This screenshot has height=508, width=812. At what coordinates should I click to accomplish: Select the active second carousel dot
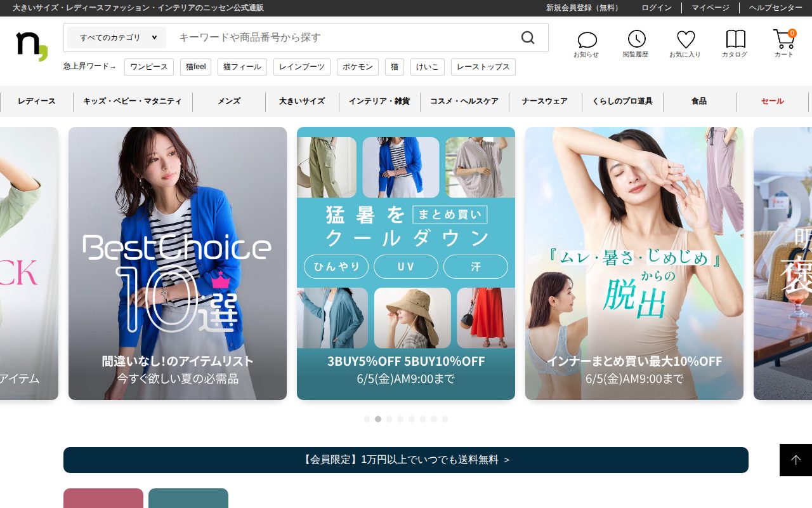point(378,419)
